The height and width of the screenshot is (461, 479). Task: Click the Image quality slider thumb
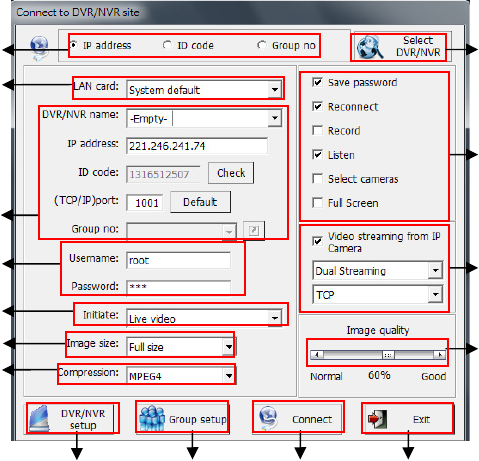click(x=388, y=355)
